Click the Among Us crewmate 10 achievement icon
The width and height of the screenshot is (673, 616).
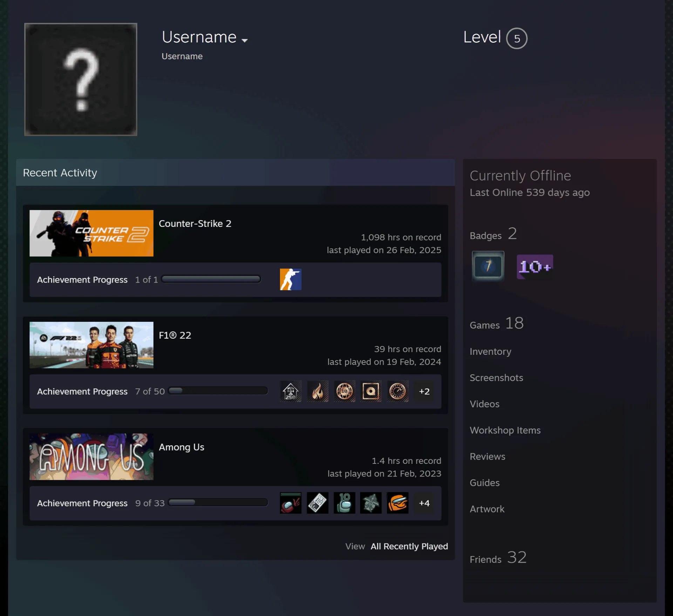[x=344, y=503]
